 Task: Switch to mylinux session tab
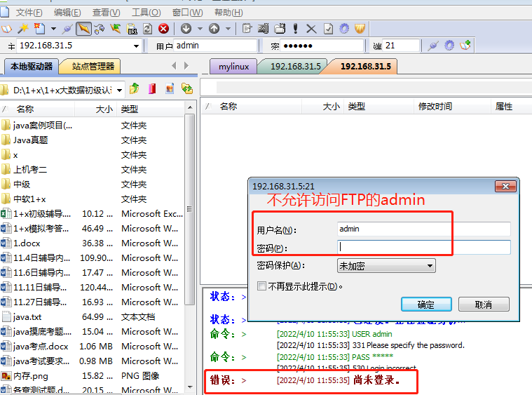pos(233,66)
